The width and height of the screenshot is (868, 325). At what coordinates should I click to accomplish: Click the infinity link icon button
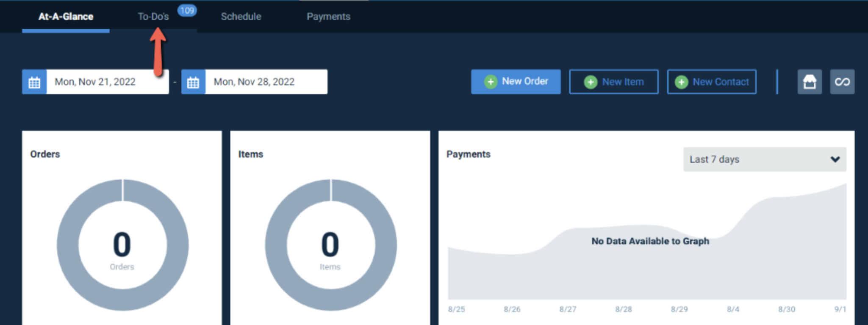coord(842,82)
